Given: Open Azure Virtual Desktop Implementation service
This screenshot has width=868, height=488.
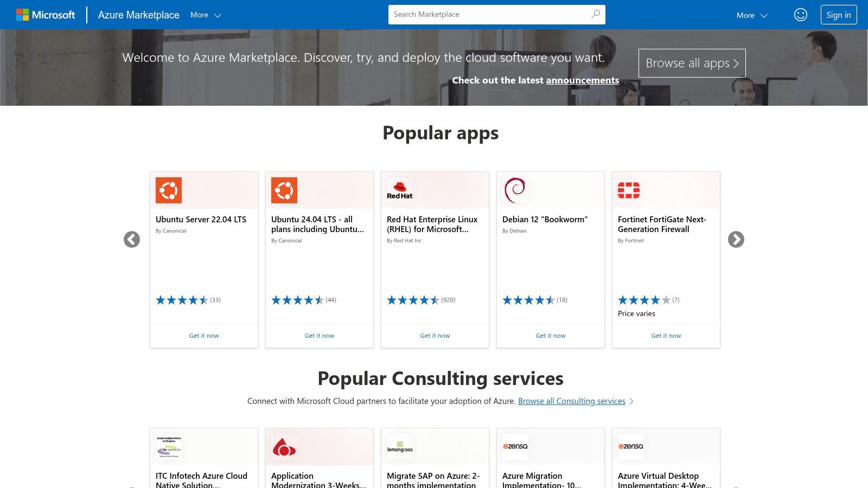Looking at the screenshot, I should point(665,480).
